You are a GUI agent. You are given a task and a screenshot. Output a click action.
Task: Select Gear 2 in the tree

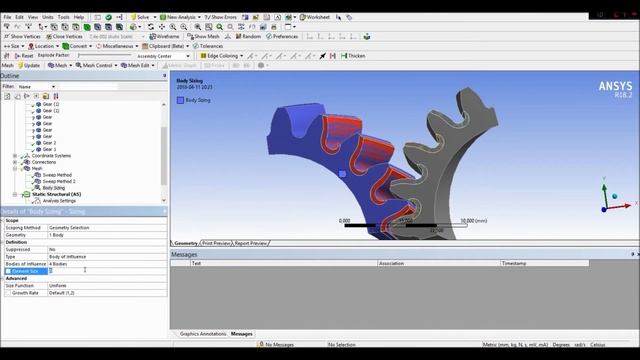click(x=49, y=143)
